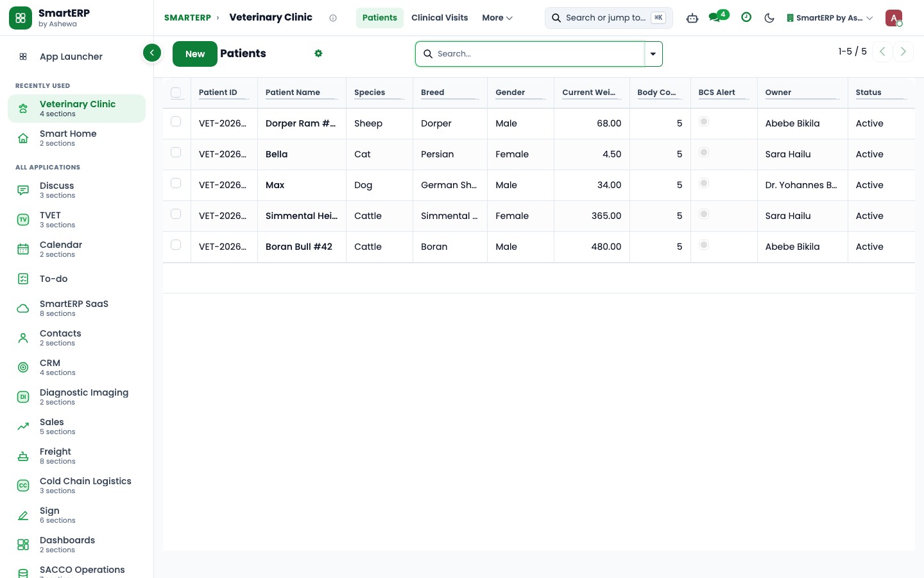Toggle BCS Alert for Boran Bull row
The height and width of the screenshot is (578, 924).
point(704,245)
